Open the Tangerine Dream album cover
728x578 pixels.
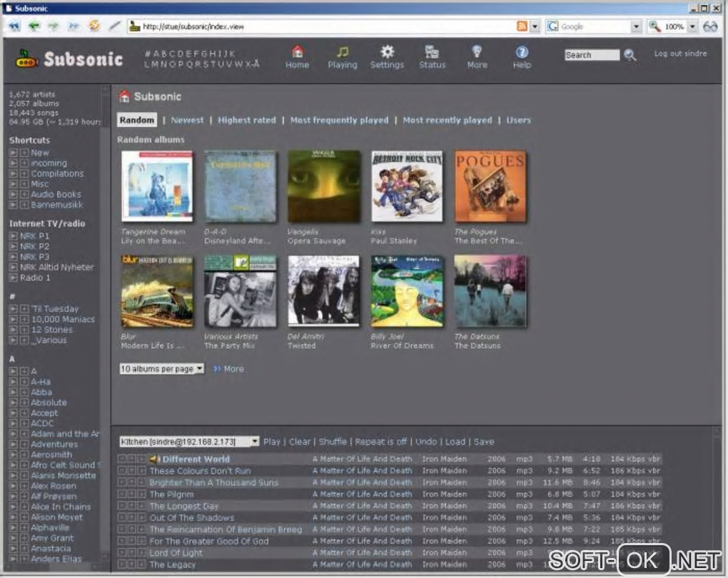(157, 186)
